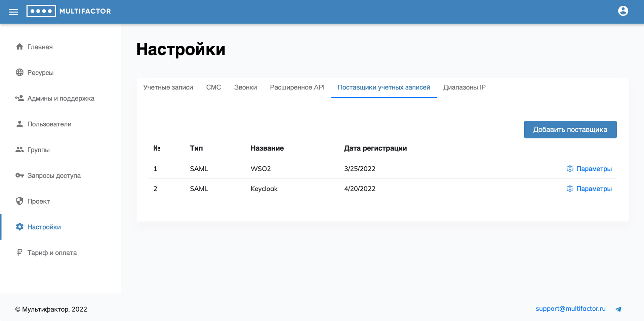This screenshot has height=321, width=644.
Task: Open Telegram support via paper plane icon
Action: [618, 309]
